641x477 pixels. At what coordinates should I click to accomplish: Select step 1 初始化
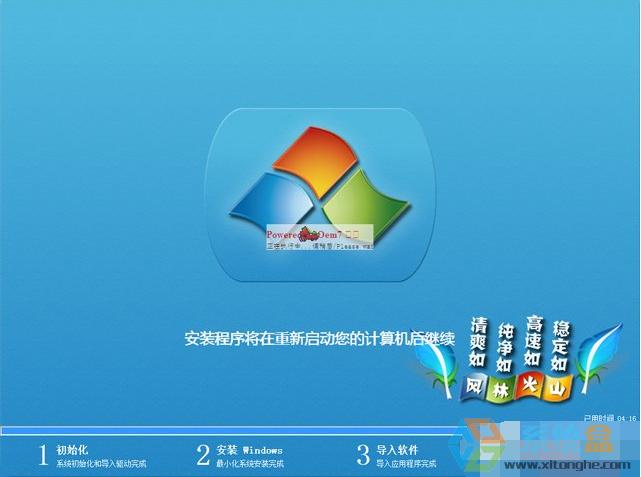coord(92,456)
